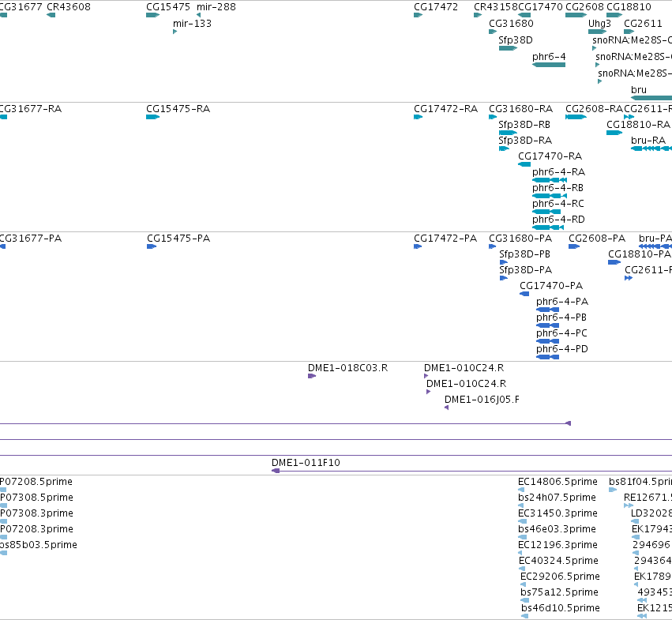Viewport: 672px width, 620px height.
Task: Select the Uhg3 gene label
Action: tap(599, 24)
